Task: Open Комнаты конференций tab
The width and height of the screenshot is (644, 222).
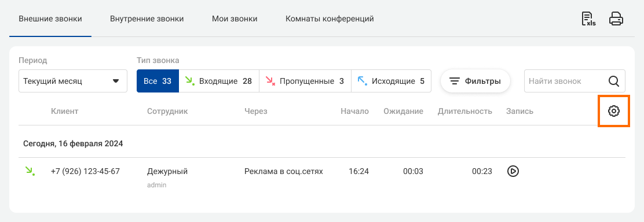Action: (x=330, y=19)
